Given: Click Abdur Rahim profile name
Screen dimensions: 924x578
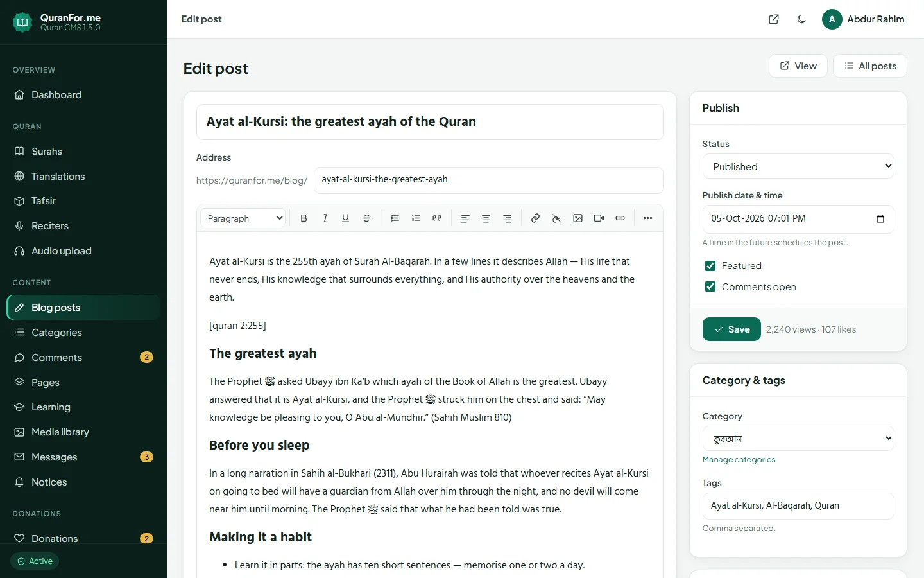Looking at the screenshot, I should [x=876, y=19].
